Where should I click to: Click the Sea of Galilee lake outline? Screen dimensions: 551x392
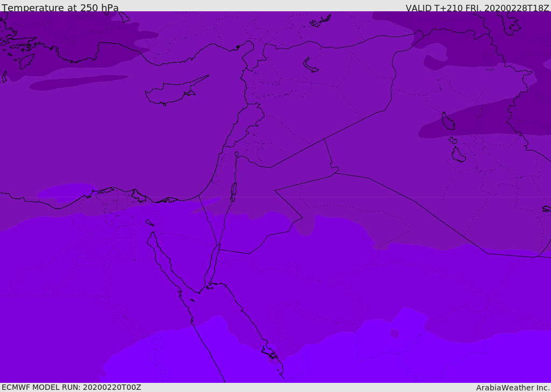pyautogui.click(x=236, y=154)
